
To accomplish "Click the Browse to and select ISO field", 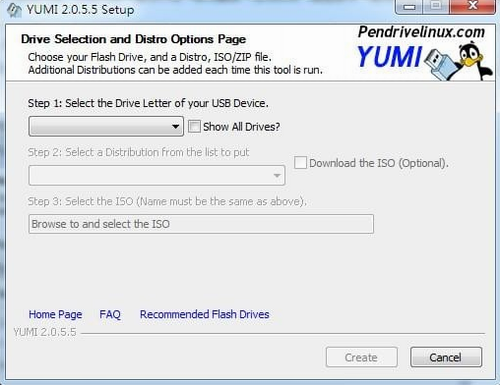I will (201, 224).
